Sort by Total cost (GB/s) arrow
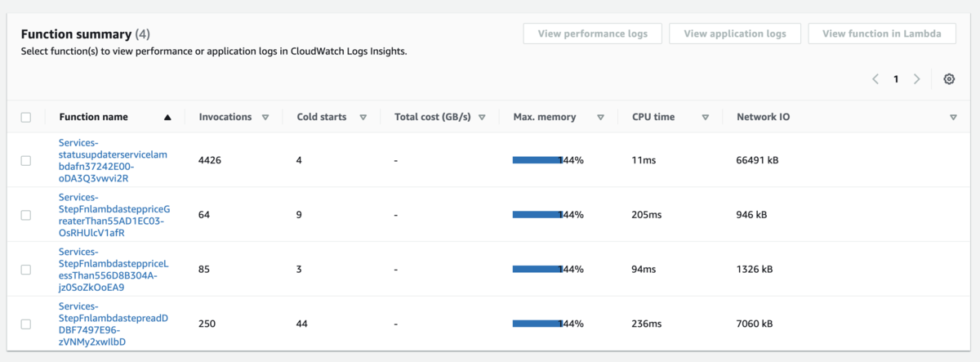 tap(482, 118)
